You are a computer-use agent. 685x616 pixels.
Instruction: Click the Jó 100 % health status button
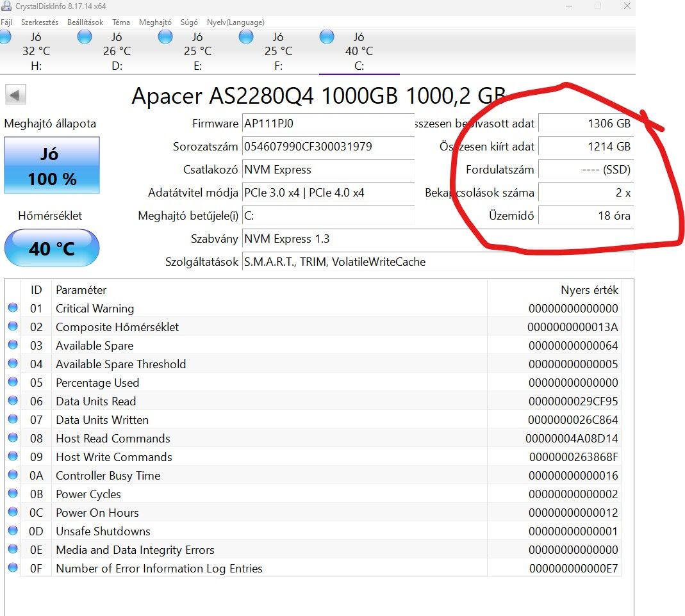tap(52, 165)
